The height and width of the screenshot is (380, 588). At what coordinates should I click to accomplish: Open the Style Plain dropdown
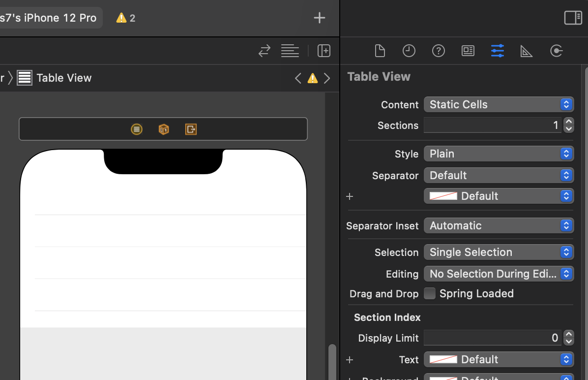(x=499, y=154)
